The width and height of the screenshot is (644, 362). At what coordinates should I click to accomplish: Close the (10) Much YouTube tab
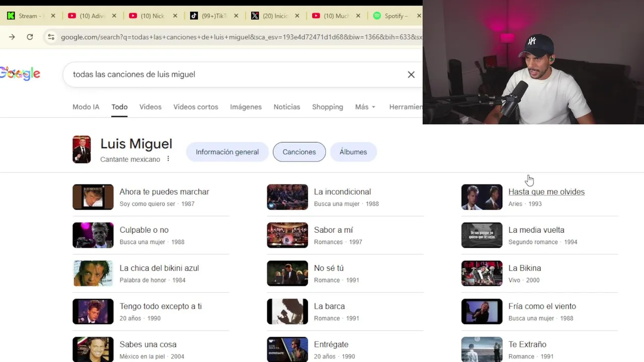[358, 16]
